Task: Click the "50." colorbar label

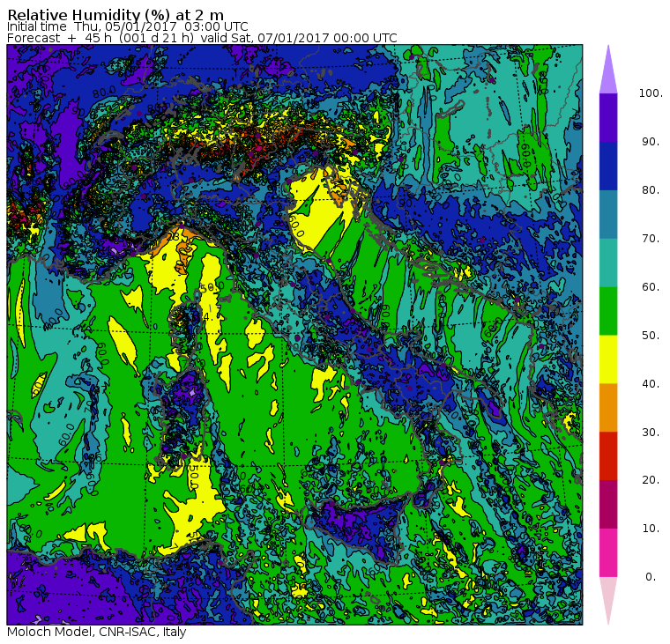Action: point(651,336)
